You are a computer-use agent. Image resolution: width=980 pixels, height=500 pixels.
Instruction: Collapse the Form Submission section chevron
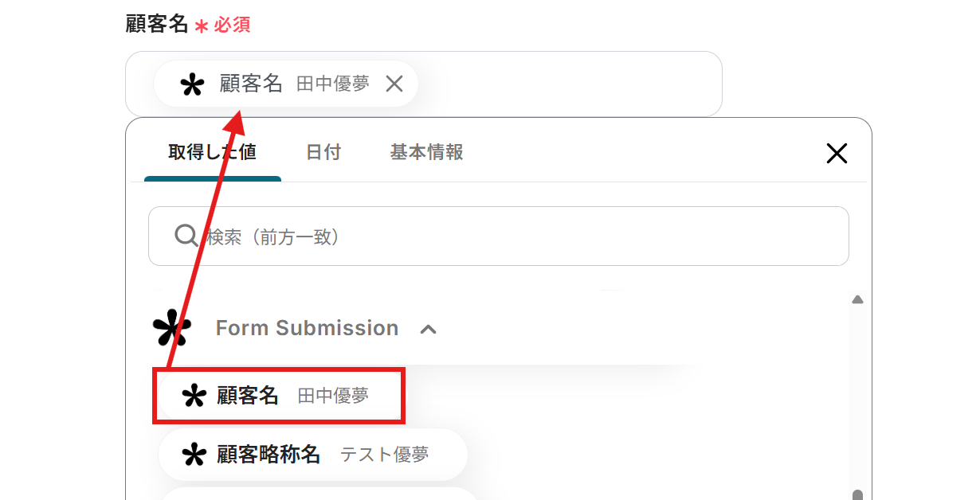(x=428, y=329)
